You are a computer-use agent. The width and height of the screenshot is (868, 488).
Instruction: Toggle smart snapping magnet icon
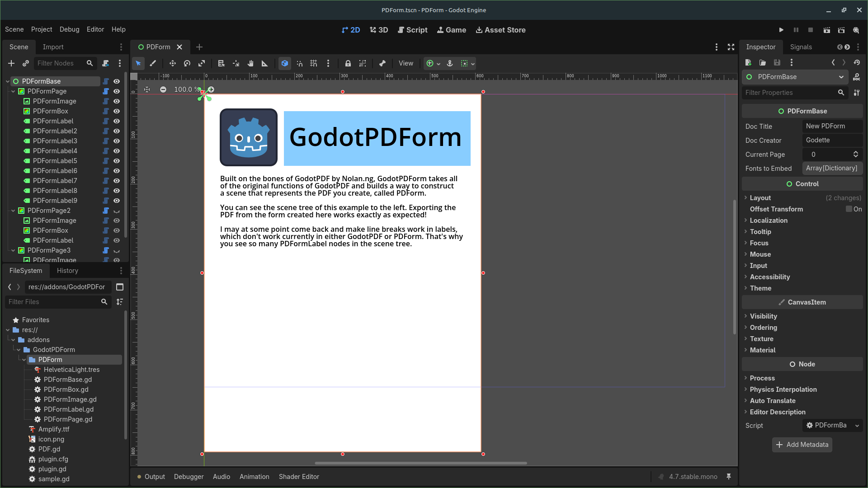click(x=299, y=63)
